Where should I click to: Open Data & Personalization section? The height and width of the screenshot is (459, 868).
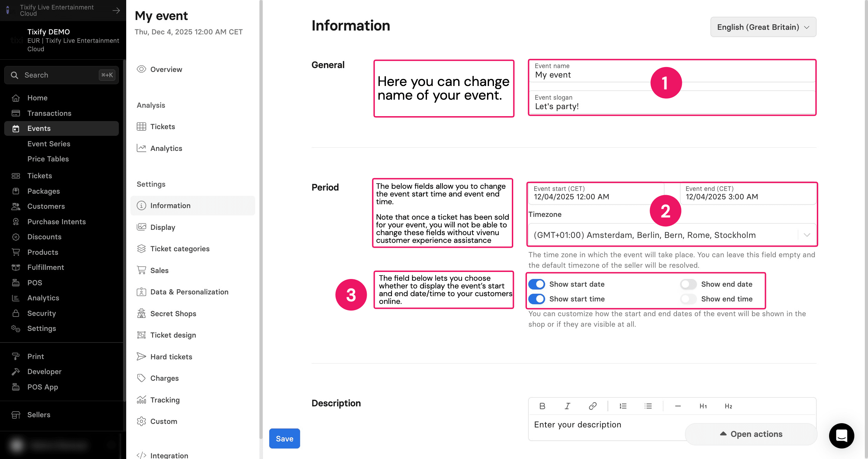pyautogui.click(x=192, y=292)
